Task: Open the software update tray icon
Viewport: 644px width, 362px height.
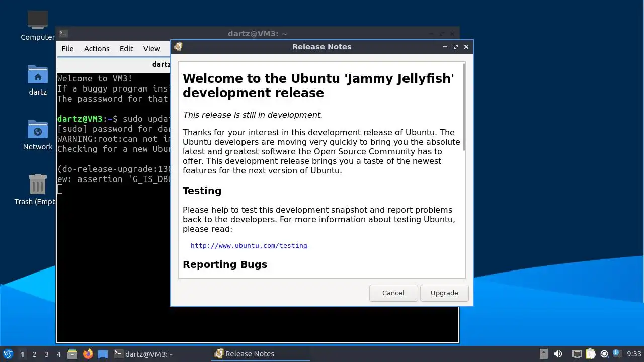Action: pos(604,354)
